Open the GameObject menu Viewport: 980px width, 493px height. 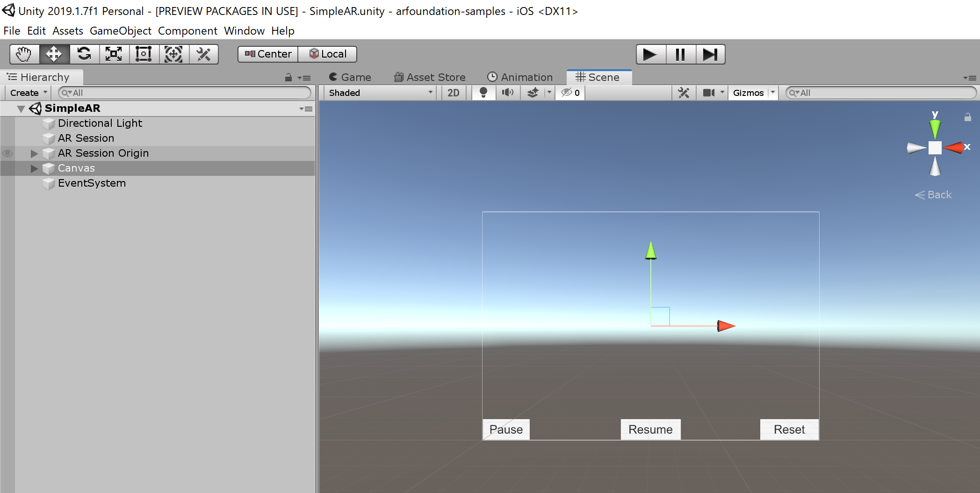pyautogui.click(x=121, y=30)
